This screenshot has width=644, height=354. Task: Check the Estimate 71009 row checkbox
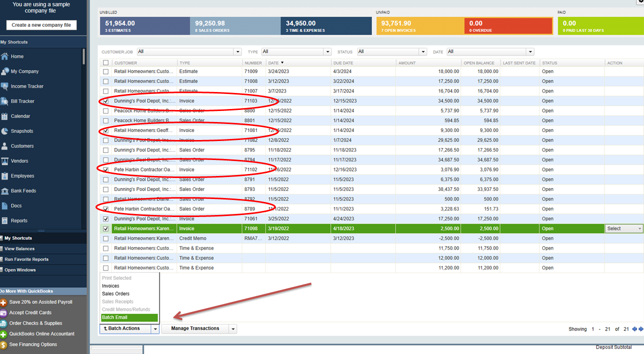point(105,71)
